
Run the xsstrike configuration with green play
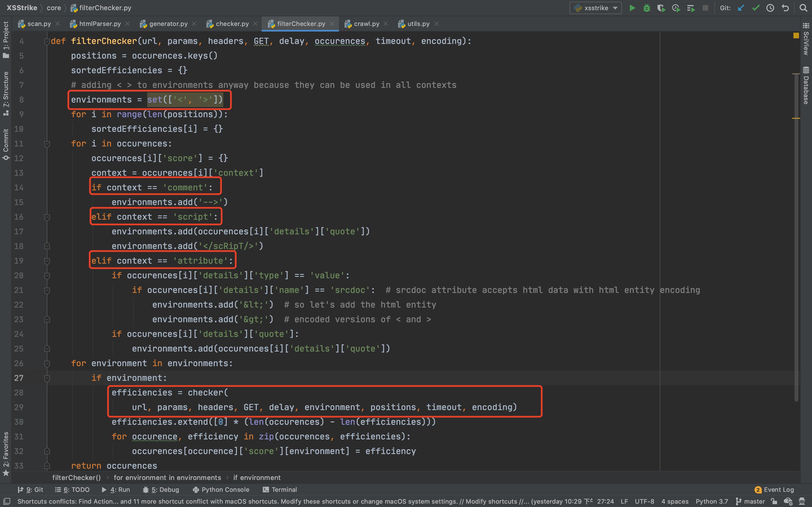[632, 8]
